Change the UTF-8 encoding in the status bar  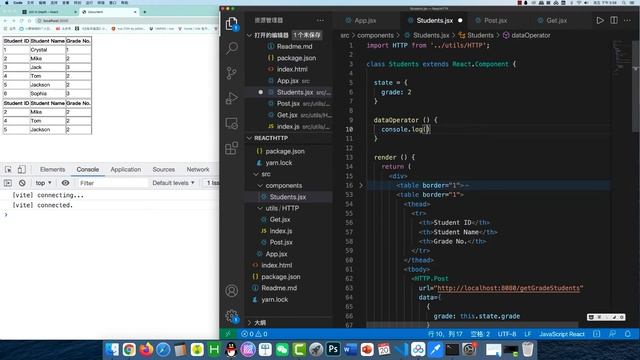507,334
